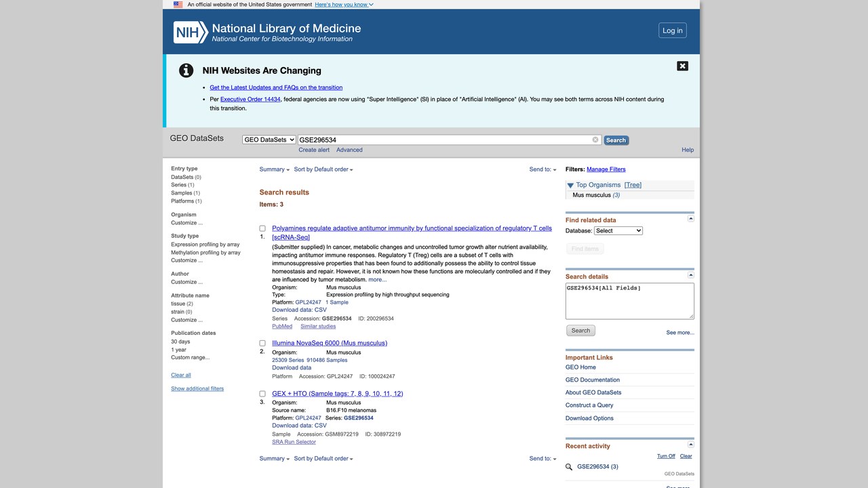The image size is (868, 488).
Task: Filter Entry type by Series (1)
Action: coord(182,185)
